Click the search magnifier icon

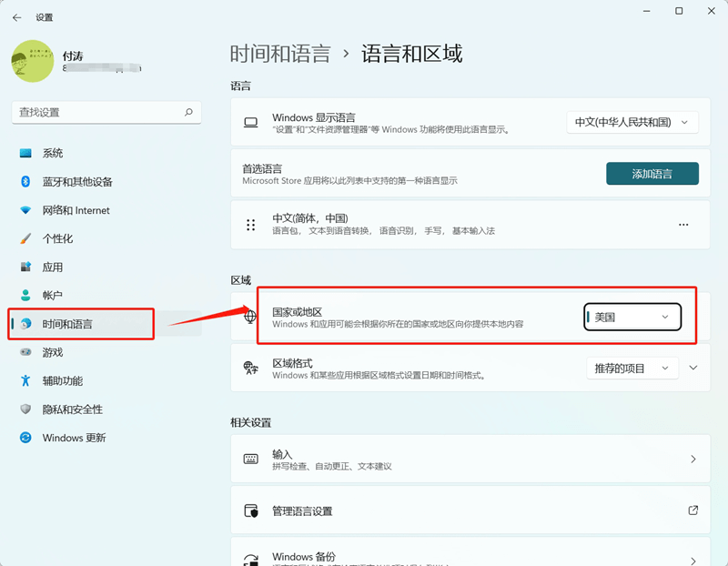(x=188, y=112)
